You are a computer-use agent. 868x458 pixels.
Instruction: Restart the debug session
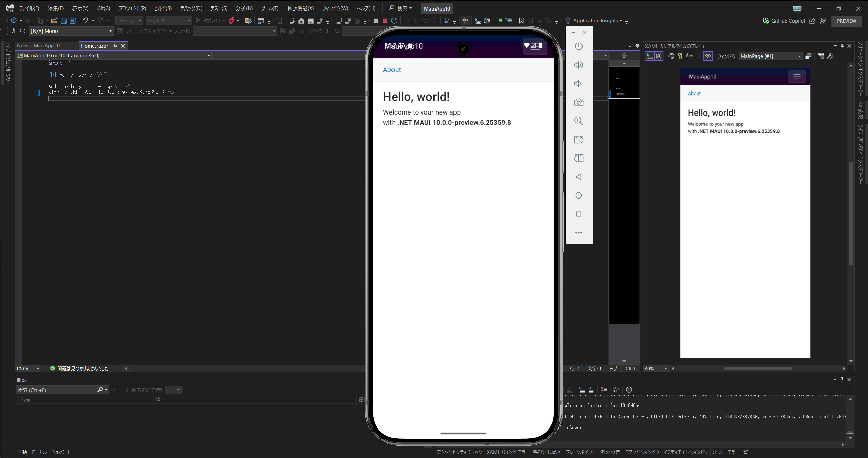pyautogui.click(x=394, y=21)
